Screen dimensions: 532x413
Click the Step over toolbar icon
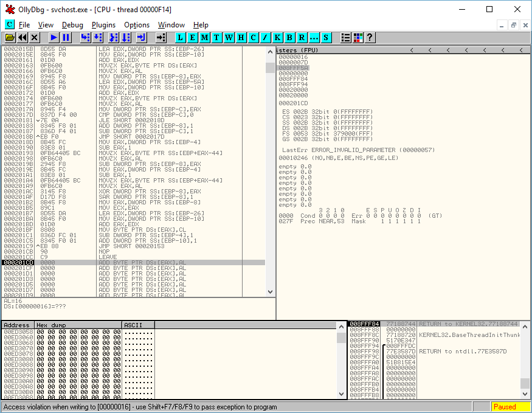pos(98,37)
